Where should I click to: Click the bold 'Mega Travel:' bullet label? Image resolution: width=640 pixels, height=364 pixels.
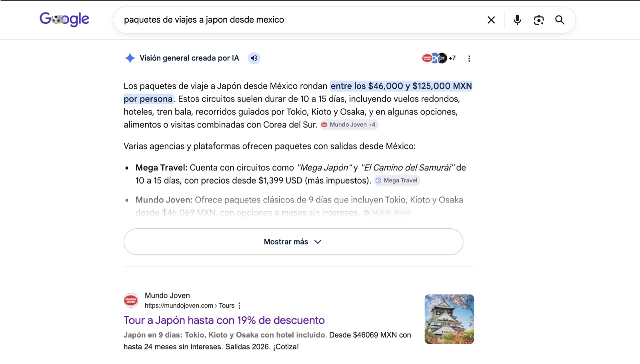click(x=162, y=168)
